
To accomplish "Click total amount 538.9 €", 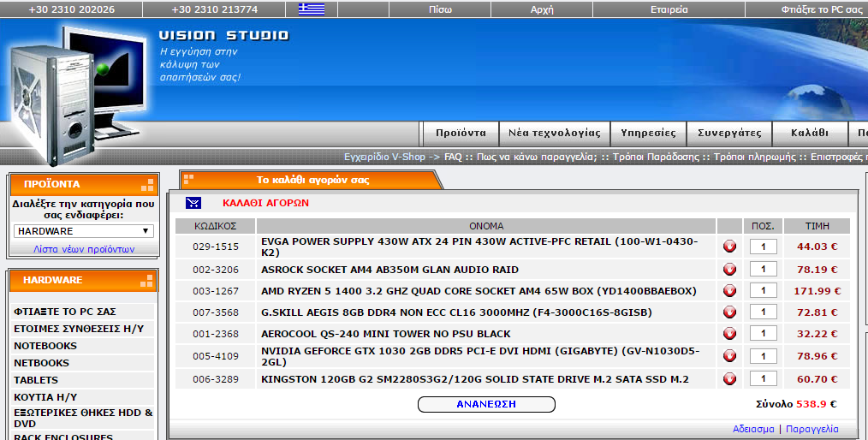I will point(816,404).
